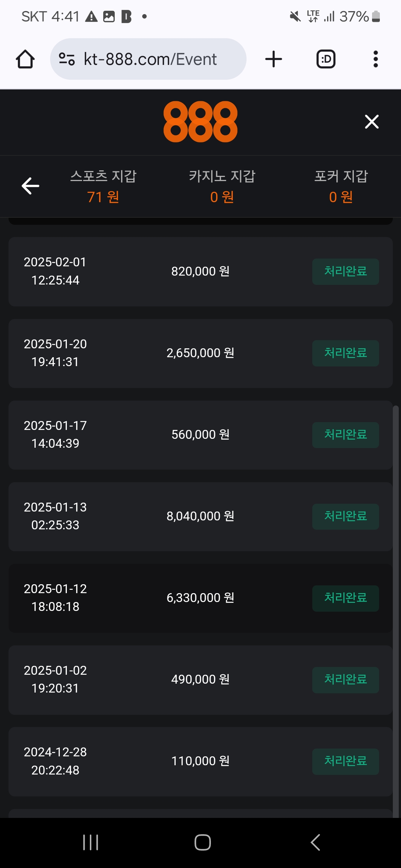Select the 2025-01-20 2,650,000 원 record
The image size is (401, 868).
(x=200, y=354)
